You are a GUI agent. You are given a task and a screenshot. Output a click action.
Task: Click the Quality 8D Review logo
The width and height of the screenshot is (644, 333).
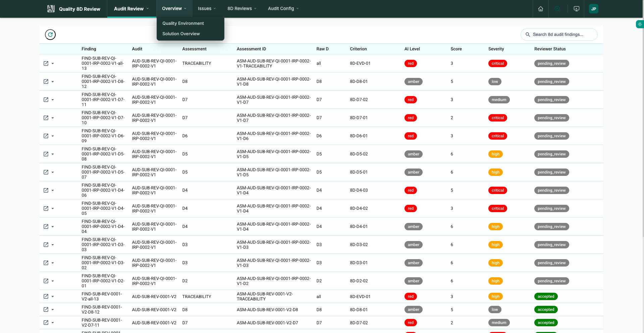(x=51, y=9)
